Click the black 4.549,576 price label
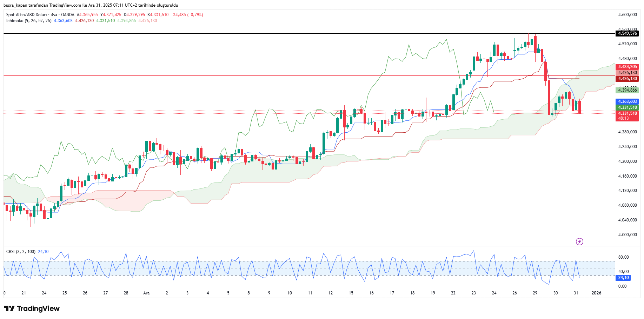644x319 pixels. 627,33
